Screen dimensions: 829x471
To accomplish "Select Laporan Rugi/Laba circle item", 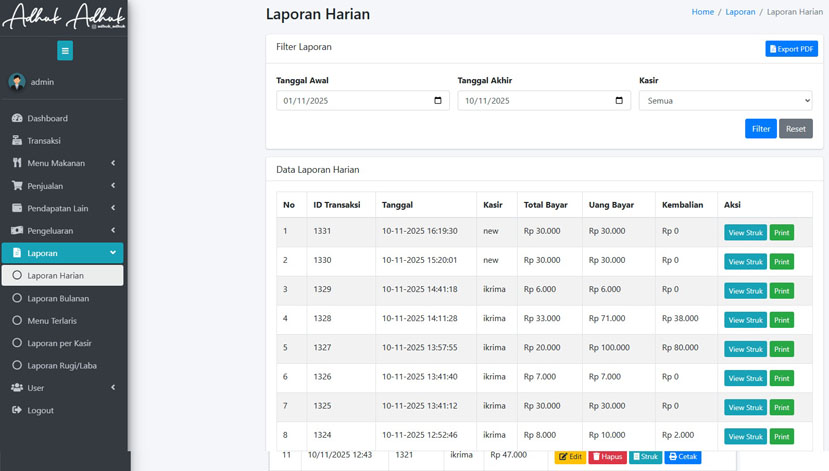I will tap(17, 366).
